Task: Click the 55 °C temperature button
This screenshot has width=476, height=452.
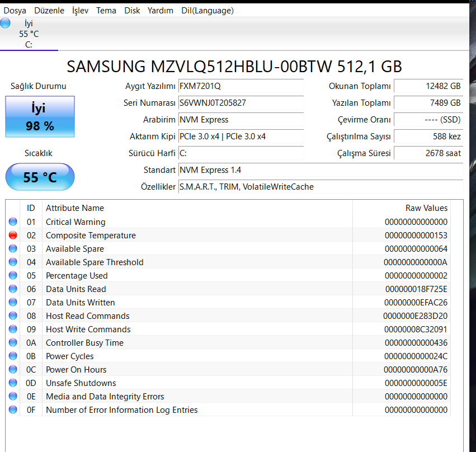Action: (x=40, y=177)
